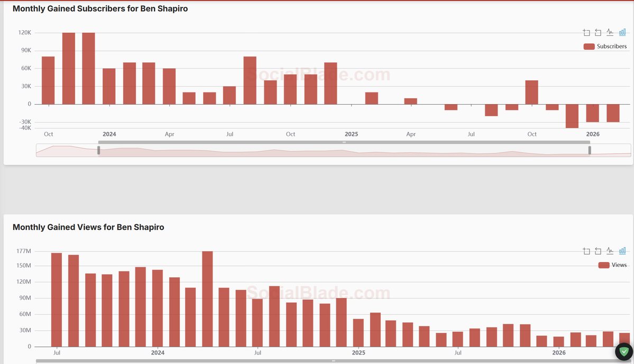Click the '150M' y-axis label
The width and height of the screenshot is (634, 364).
[24, 266]
